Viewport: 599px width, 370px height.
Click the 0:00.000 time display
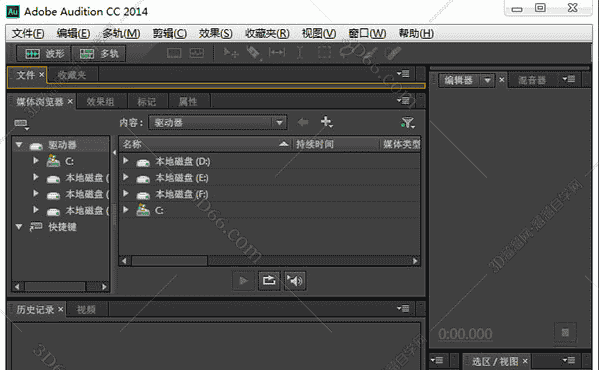(x=465, y=334)
